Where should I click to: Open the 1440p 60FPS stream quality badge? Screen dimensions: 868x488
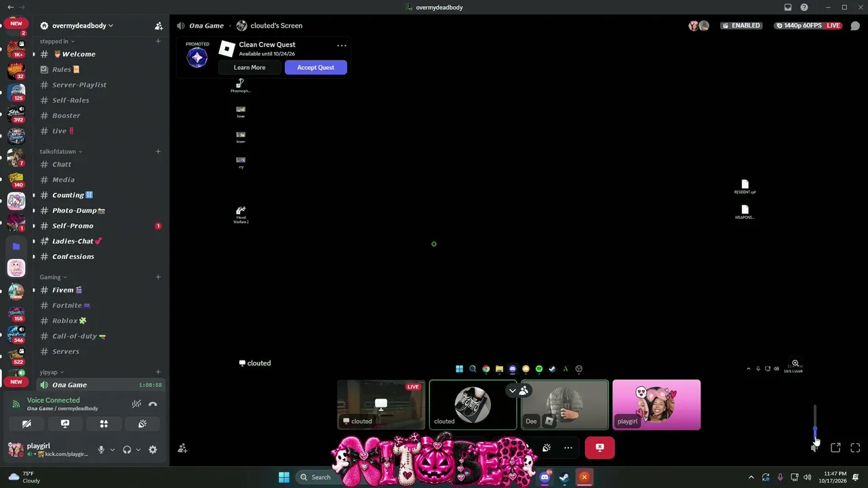(x=808, y=26)
